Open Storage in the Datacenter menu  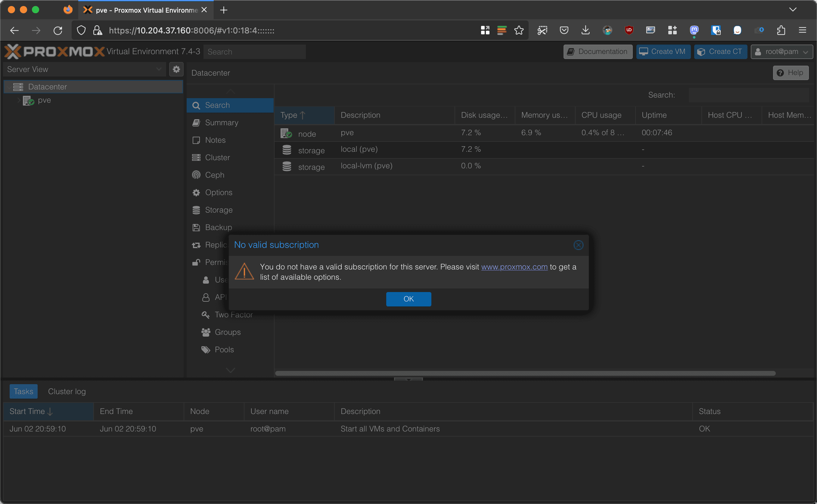[x=230, y=210]
